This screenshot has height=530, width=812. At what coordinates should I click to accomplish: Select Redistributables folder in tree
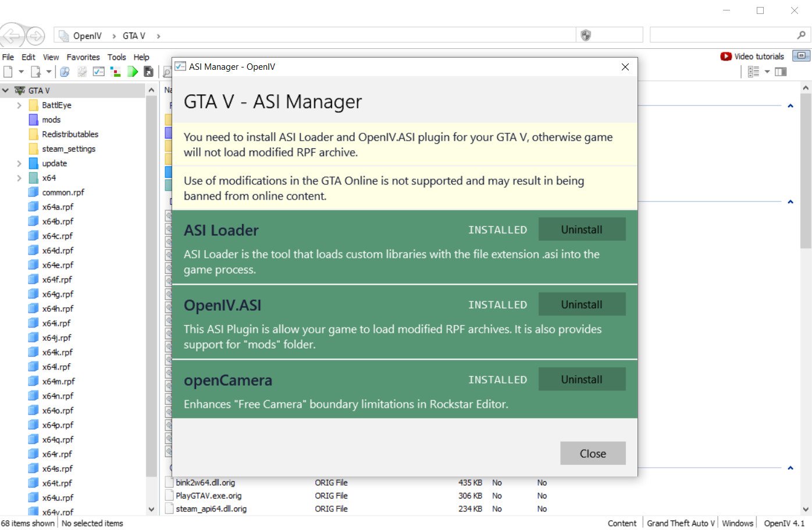(x=70, y=134)
